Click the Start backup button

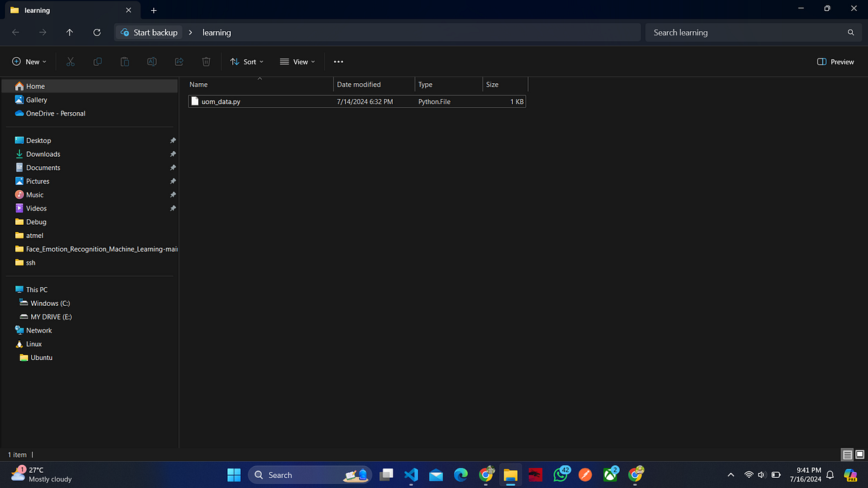click(148, 32)
